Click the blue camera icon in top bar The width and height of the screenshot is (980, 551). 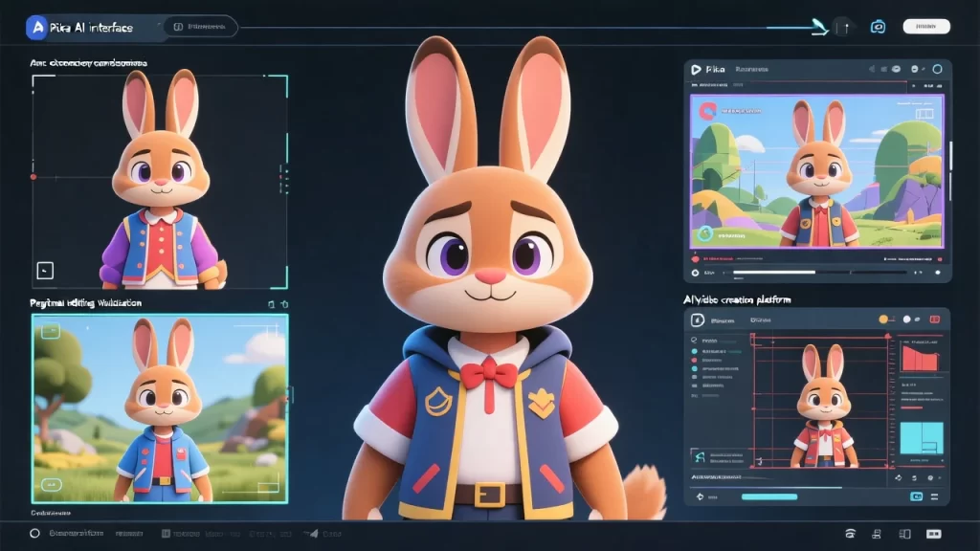pyautogui.click(x=878, y=27)
